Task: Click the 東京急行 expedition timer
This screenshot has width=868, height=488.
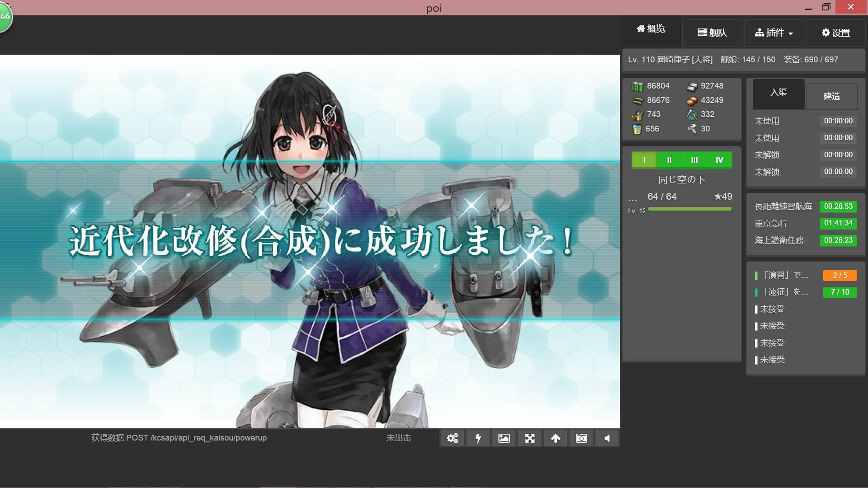Action: point(838,223)
